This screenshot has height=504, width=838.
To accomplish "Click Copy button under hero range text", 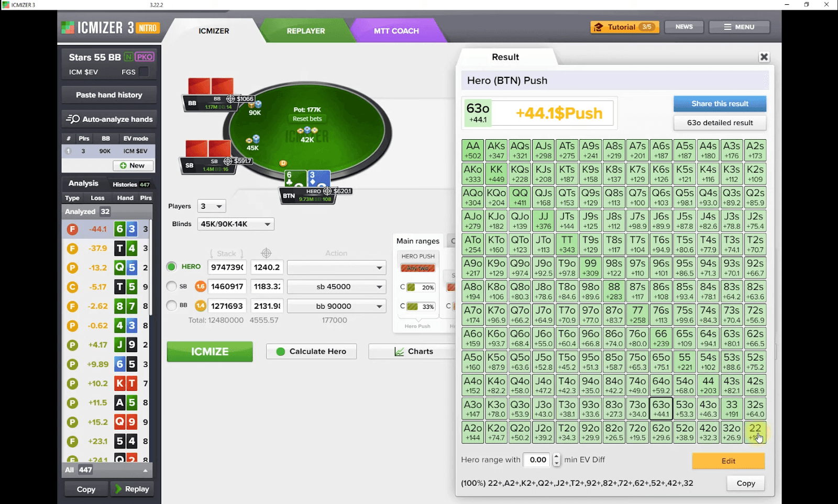I will pos(745,483).
